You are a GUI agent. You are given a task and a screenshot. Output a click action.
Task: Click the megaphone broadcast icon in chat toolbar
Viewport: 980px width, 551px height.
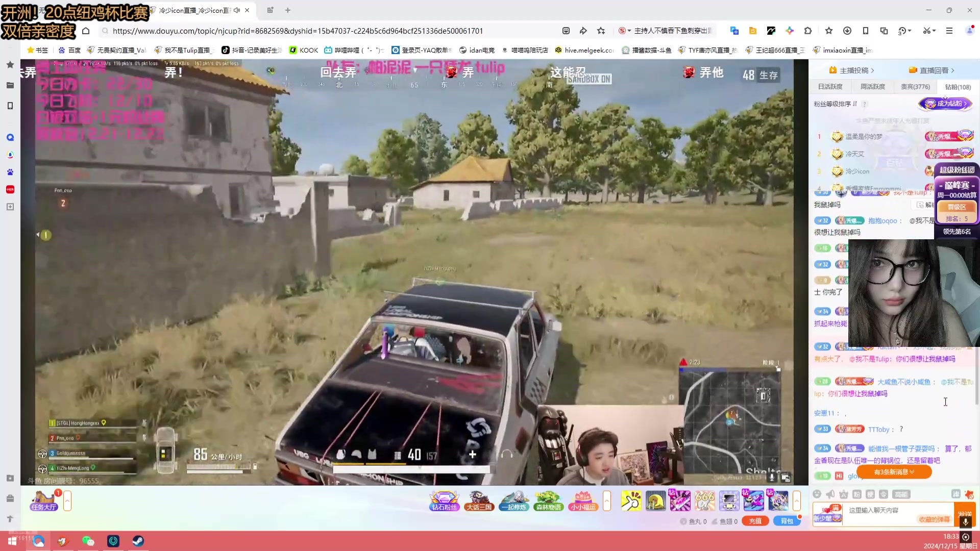point(830,494)
